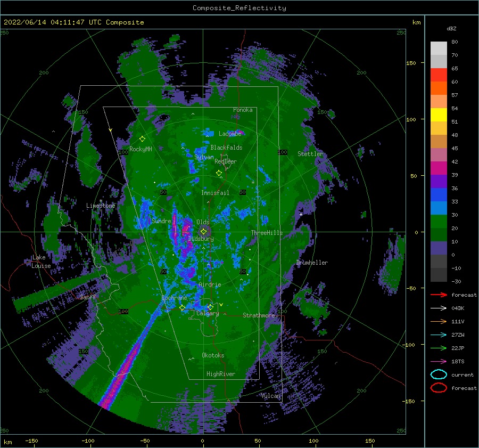Screen dimensions: 479x448
Task: Click the Limestone label
Action: pyautogui.click(x=101, y=206)
